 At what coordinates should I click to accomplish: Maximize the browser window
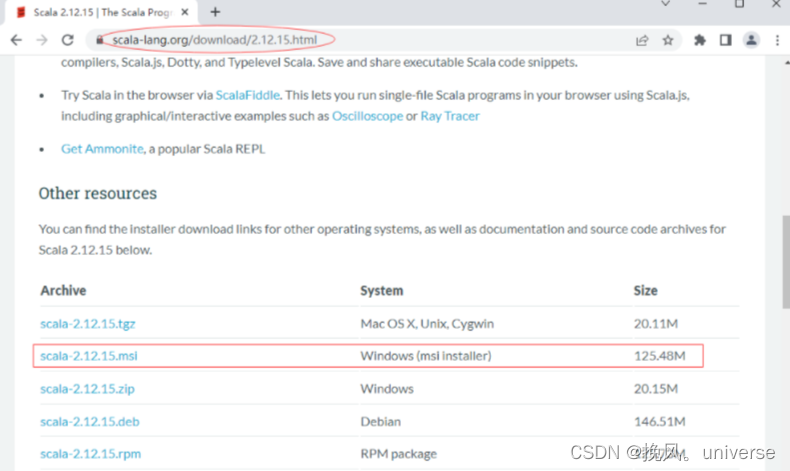pyautogui.click(x=739, y=4)
